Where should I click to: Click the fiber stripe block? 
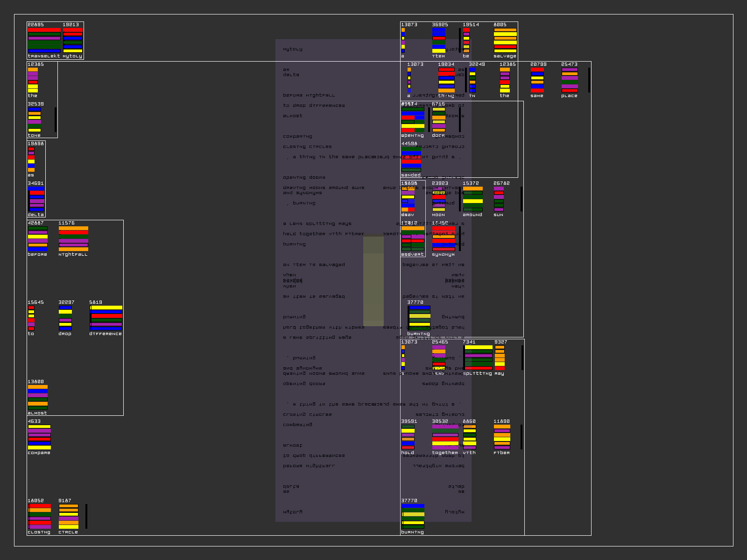point(502,437)
